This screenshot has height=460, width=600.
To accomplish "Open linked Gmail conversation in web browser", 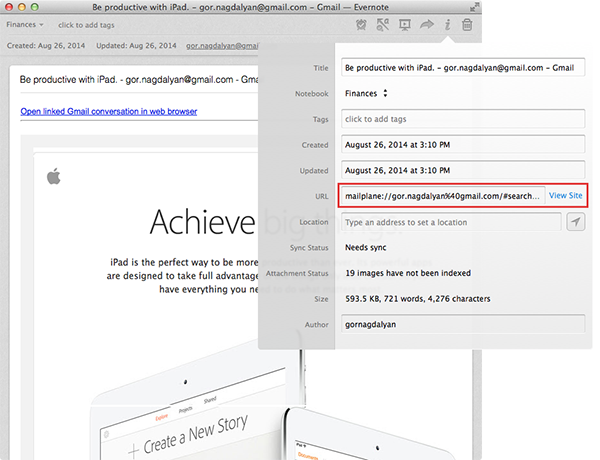I will click(109, 111).
